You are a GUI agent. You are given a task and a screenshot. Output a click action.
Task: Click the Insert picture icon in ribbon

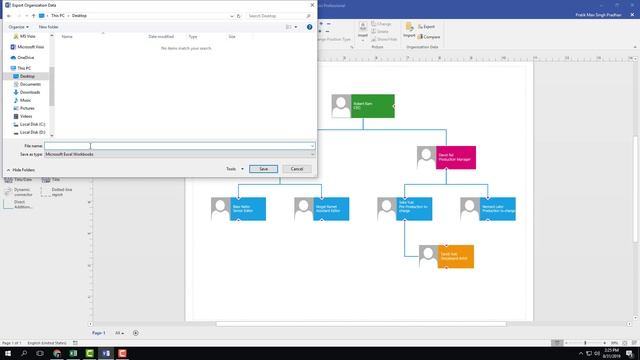point(362,30)
